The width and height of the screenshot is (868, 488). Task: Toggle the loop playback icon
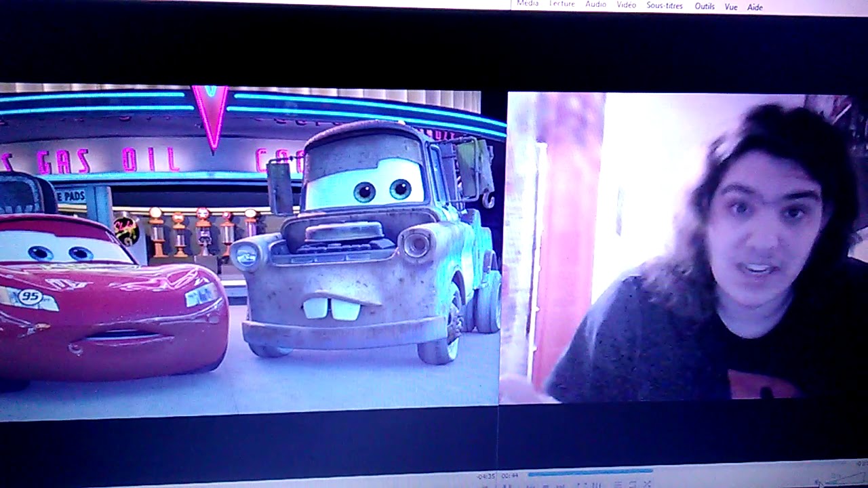[632, 484]
